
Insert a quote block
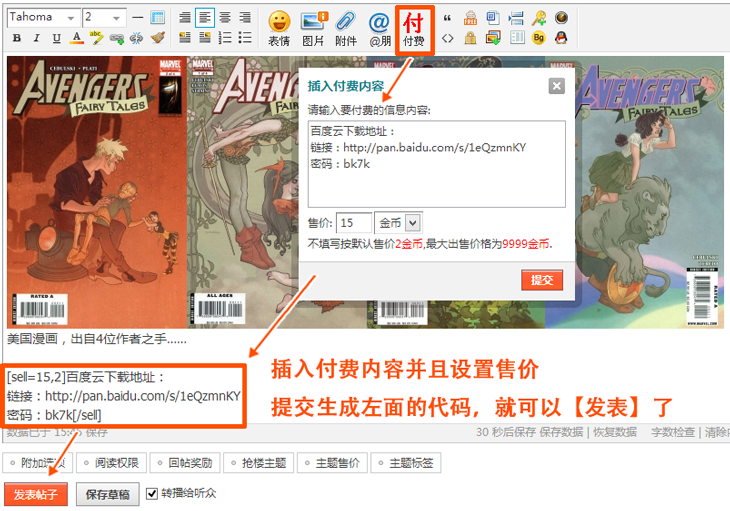(447, 18)
